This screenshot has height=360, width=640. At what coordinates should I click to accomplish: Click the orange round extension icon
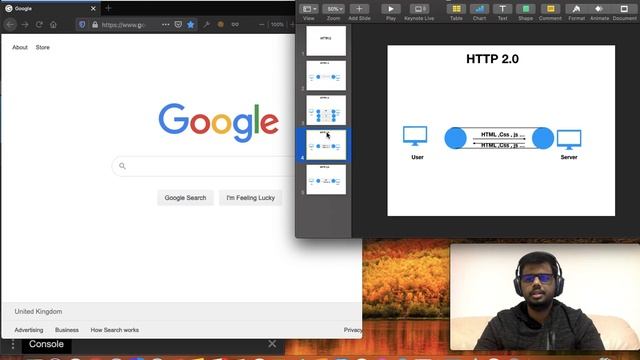[x=220, y=24]
